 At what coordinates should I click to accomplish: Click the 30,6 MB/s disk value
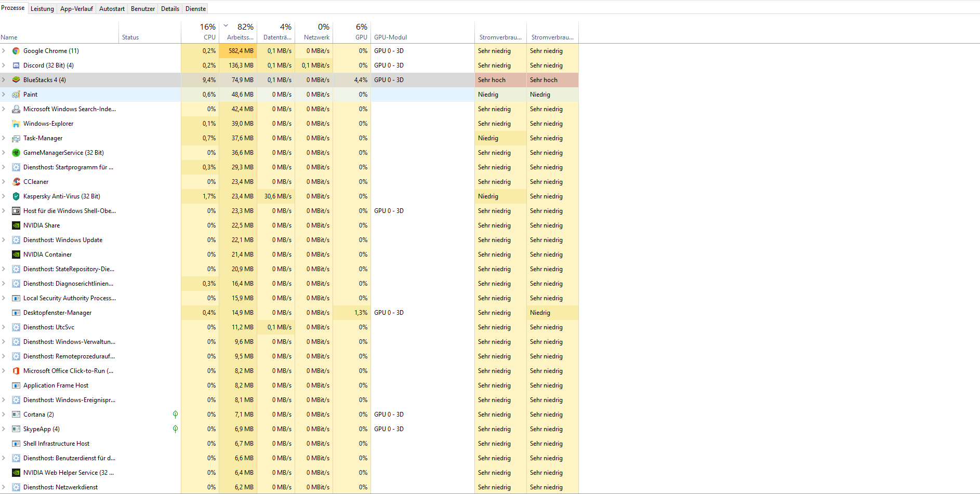[278, 196]
